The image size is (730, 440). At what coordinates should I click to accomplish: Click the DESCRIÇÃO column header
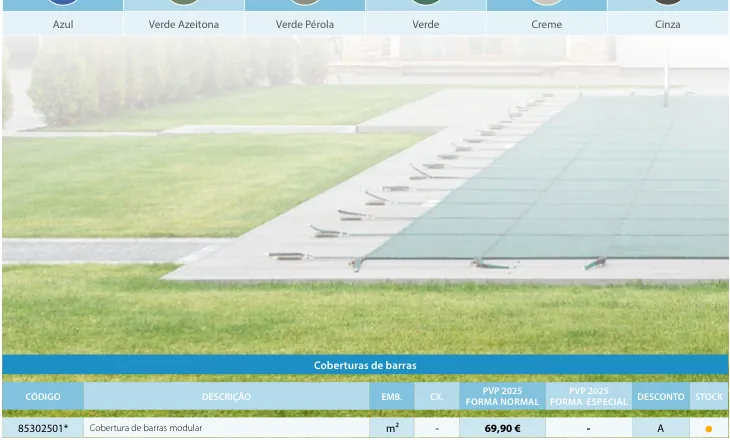pyautogui.click(x=226, y=397)
